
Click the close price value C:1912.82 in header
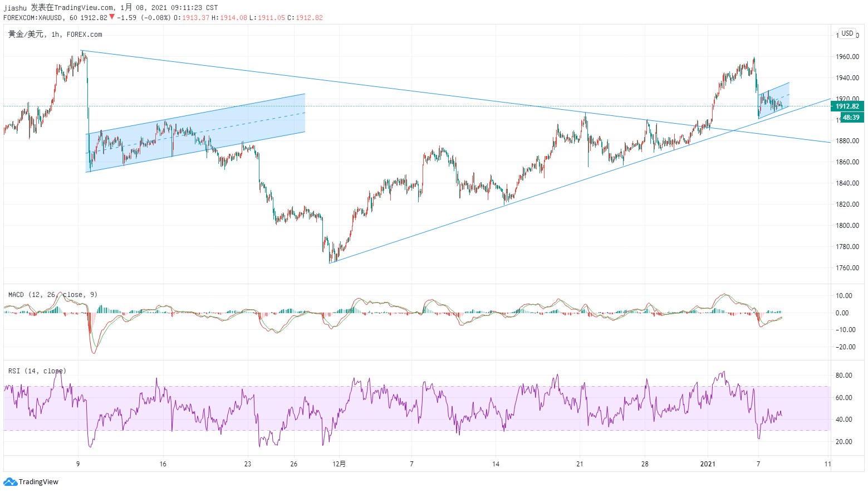pyautogui.click(x=305, y=18)
